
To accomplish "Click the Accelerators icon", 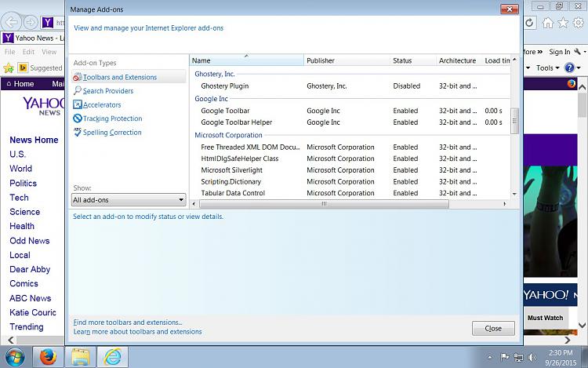I will (x=78, y=104).
